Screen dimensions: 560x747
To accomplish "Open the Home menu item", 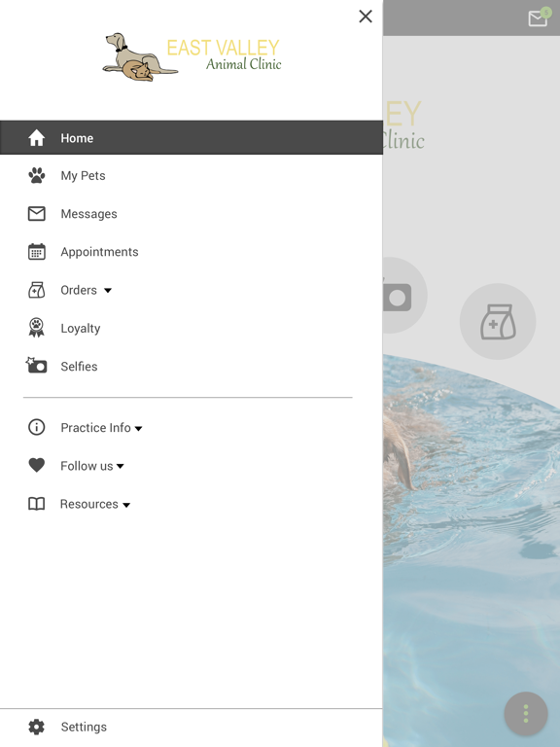I will pos(191,138).
